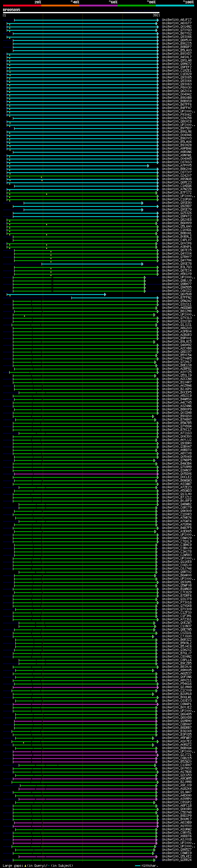The width and height of the screenshot is (197, 868).
Task: Open UniRef100_Q9SE80 entry
Action: [177, 203]
